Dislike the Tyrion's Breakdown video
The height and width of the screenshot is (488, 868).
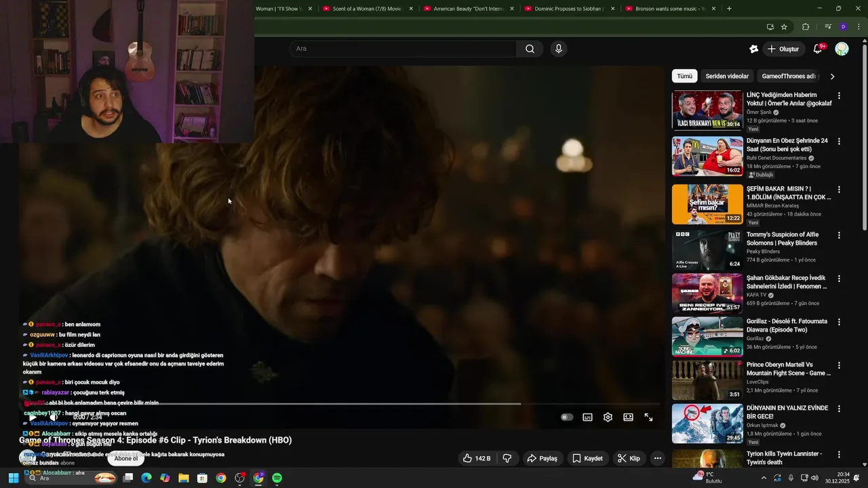point(507,458)
